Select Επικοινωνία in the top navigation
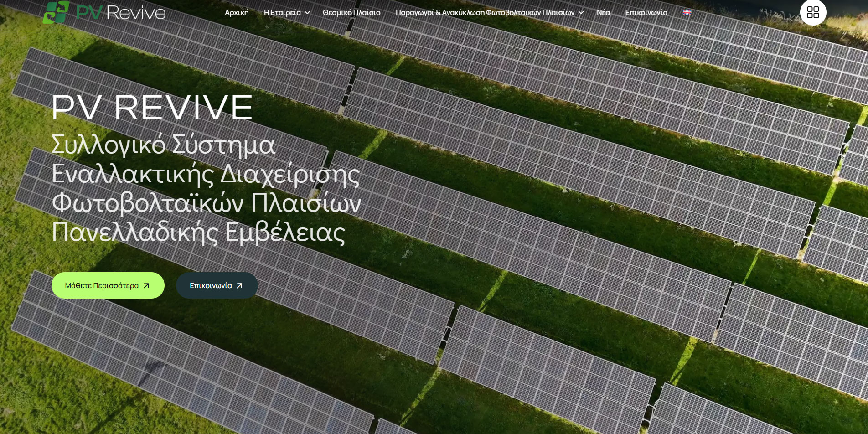The image size is (868, 434). pos(646,12)
